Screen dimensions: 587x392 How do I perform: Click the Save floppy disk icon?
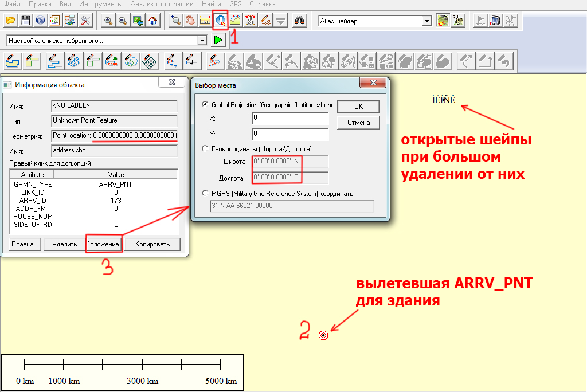tap(25, 21)
